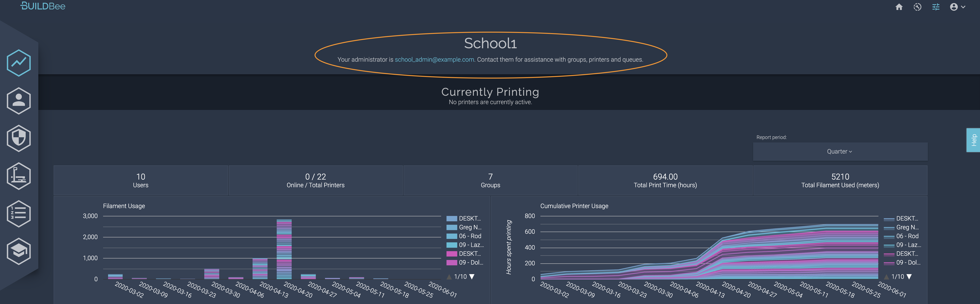
Task: Click the 800 y-axis label in Cumulative Printer Usage
Action: coord(529,216)
